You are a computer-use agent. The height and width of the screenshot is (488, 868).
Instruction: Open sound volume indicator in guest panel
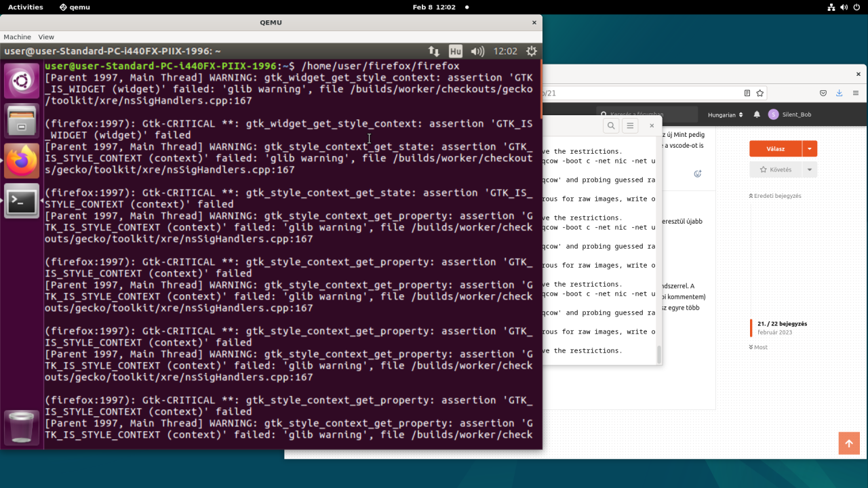tap(477, 51)
